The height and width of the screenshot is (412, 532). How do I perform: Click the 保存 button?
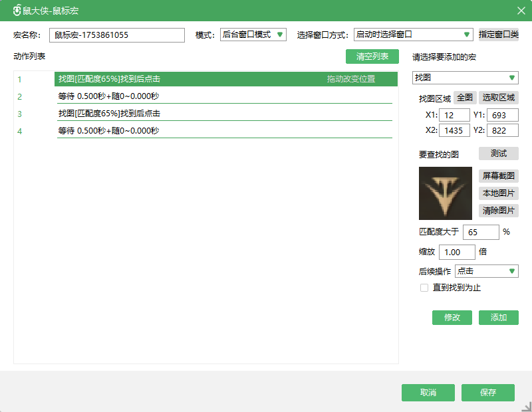[x=488, y=393]
